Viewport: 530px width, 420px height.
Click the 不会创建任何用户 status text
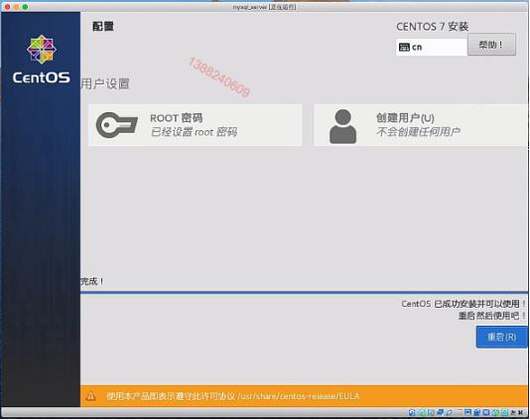coord(418,132)
